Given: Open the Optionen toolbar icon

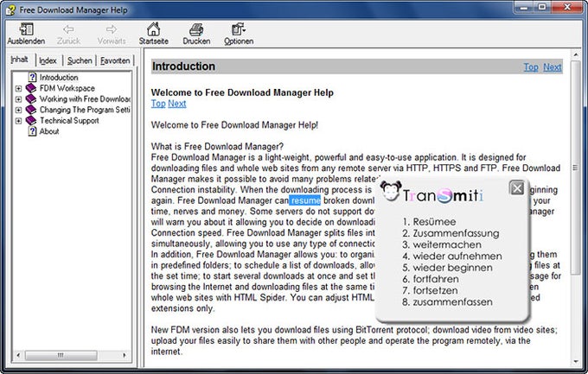Looking at the screenshot, I should point(239,29).
